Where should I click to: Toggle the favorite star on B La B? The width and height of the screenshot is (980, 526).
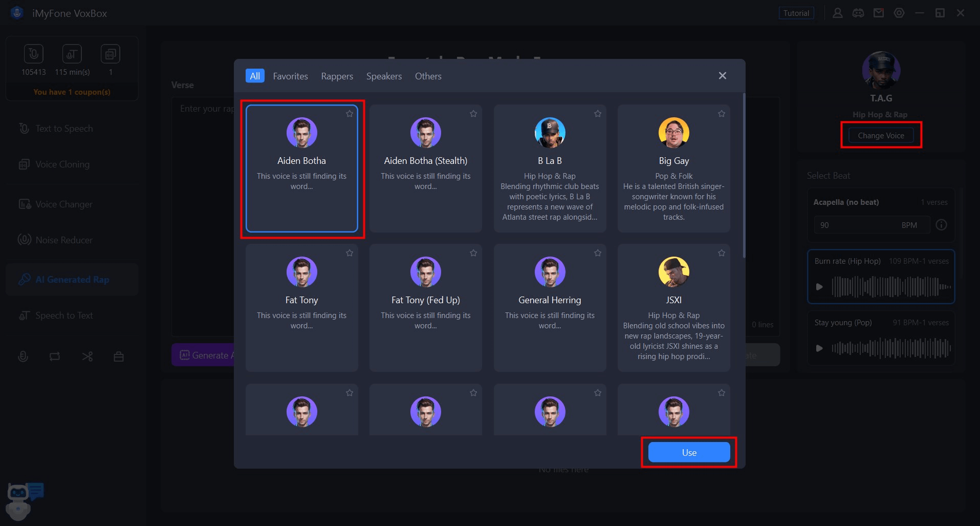click(x=598, y=114)
